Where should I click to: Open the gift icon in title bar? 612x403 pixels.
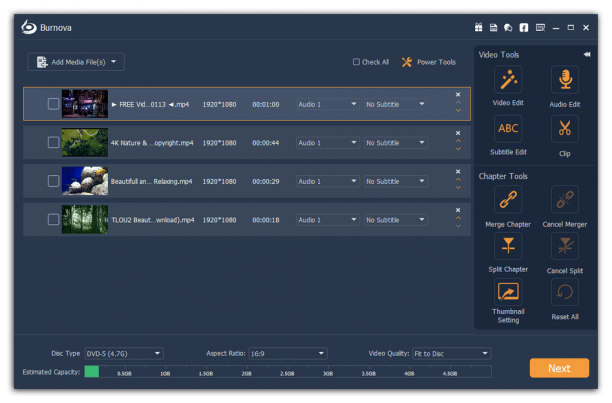[x=479, y=27]
